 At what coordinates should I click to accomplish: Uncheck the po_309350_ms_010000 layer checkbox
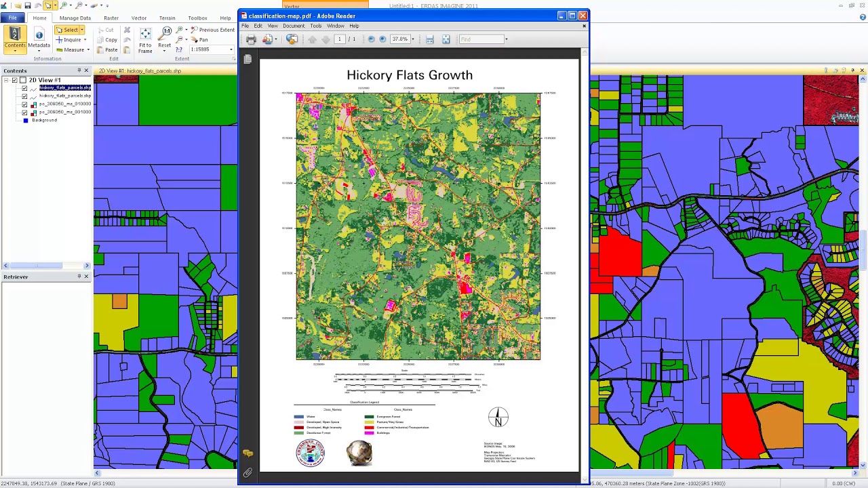(24, 104)
